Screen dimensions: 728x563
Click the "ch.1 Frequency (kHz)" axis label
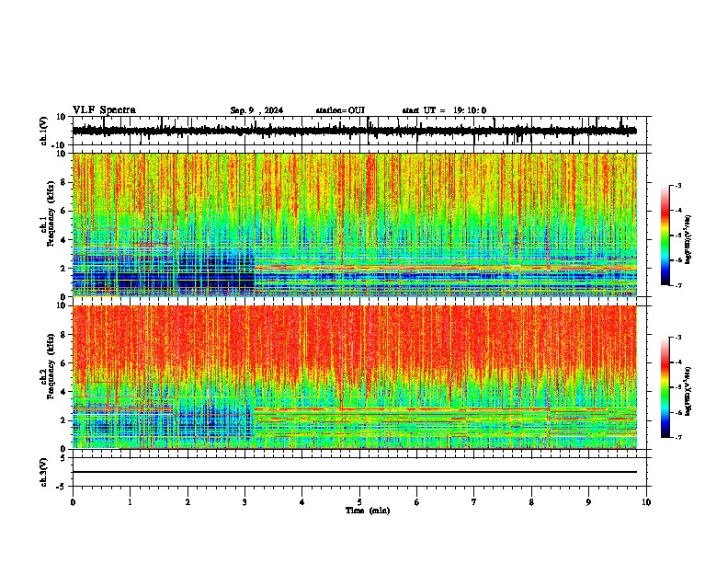[47, 214]
